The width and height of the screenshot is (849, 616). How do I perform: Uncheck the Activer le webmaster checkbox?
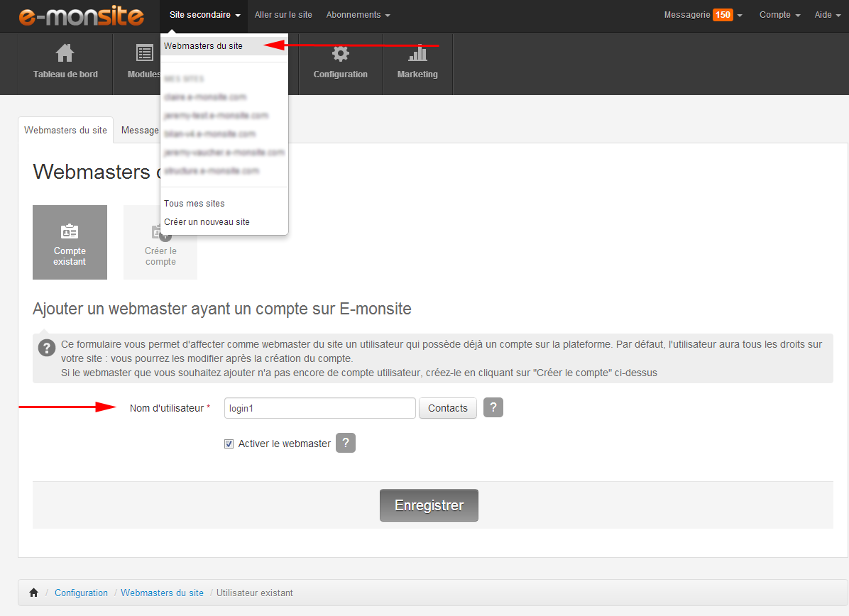coord(229,444)
